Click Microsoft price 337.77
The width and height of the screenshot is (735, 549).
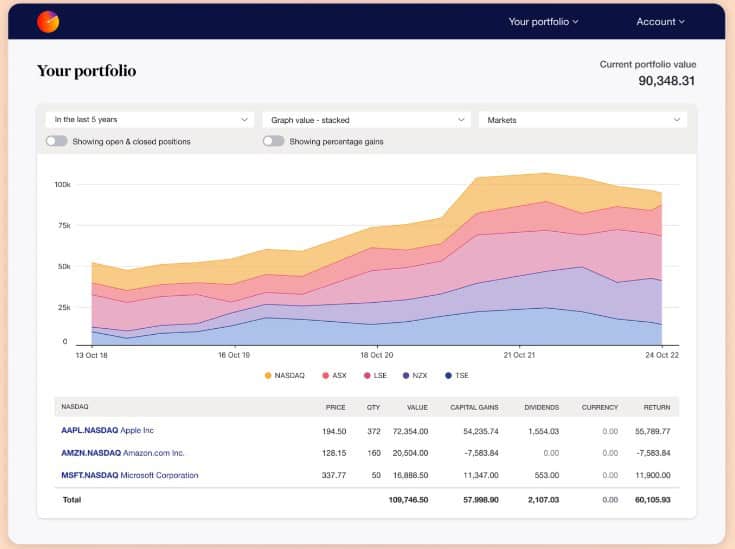pos(334,475)
